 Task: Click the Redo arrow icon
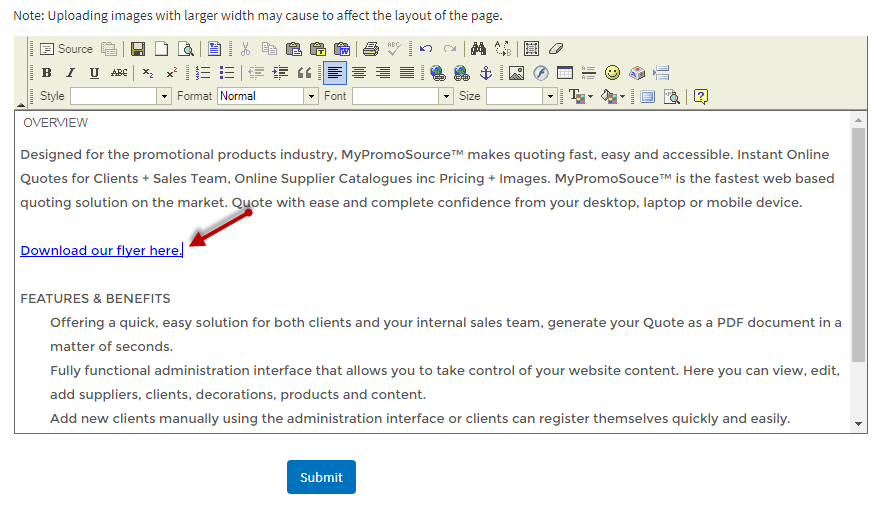point(450,49)
